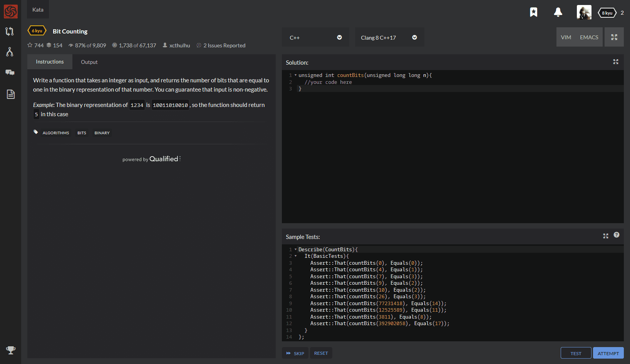Star the Bit Counting kata

pyautogui.click(x=30, y=45)
